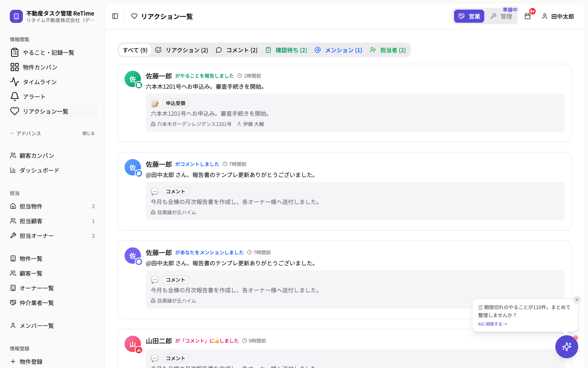The image size is (588, 368).
Task: Click speech bubble icon in 山田二郎's card
Action: [x=155, y=358]
